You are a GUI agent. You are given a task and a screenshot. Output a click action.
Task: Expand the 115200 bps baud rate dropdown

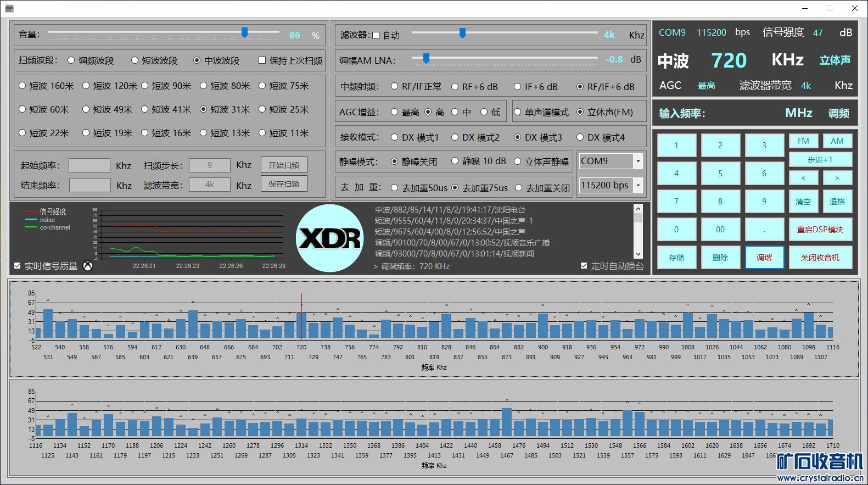pos(638,186)
